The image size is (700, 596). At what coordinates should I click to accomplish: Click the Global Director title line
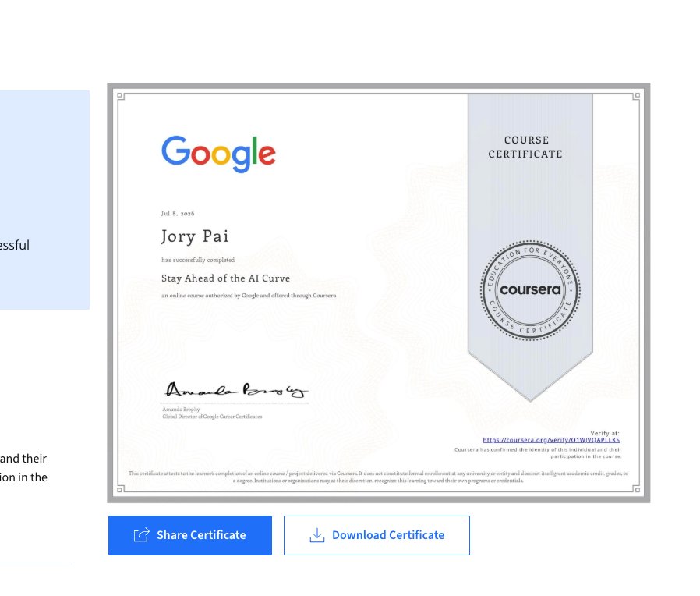[212, 417]
